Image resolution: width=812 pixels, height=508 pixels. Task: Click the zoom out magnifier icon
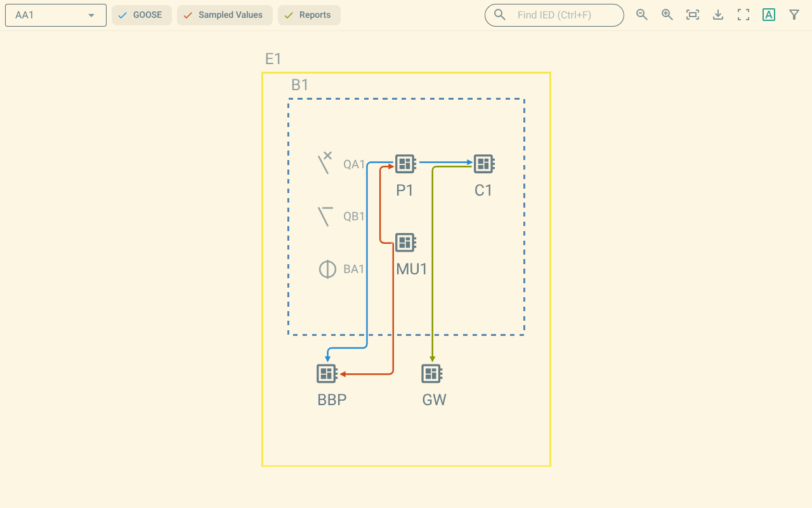pyautogui.click(x=642, y=15)
